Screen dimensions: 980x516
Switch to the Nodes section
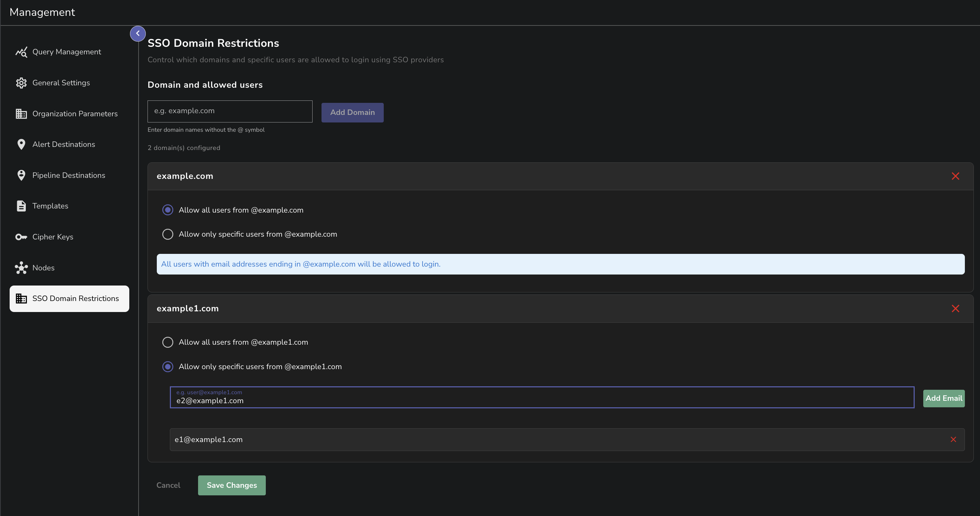point(43,268)
